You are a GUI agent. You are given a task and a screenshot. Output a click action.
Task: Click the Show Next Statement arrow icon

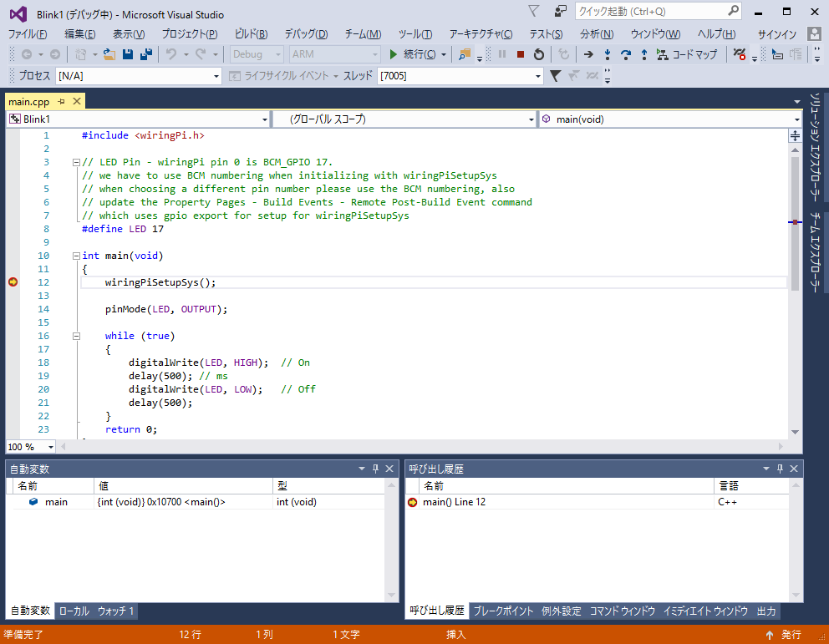(x=588, y=54)
